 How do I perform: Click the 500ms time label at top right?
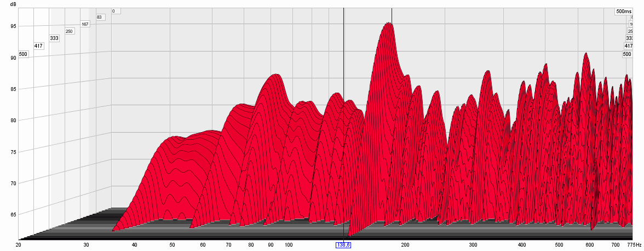[x=624, y=11]
